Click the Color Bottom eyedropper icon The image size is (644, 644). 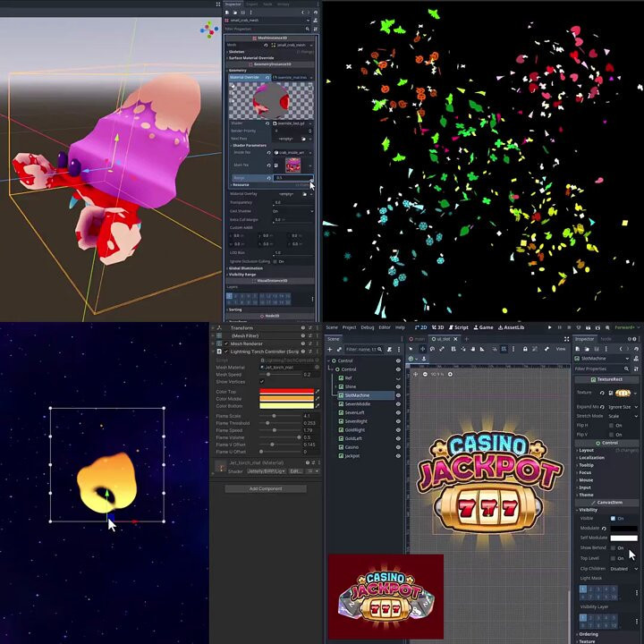coord(317,406)
